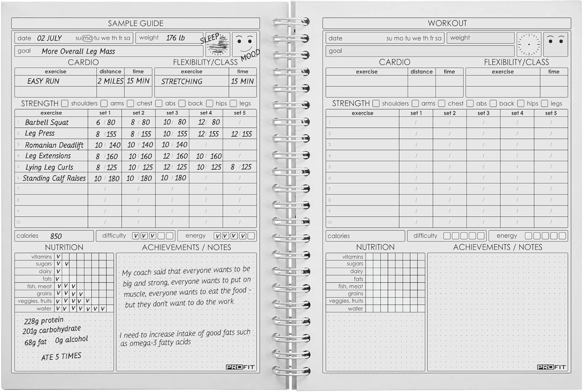Click 'ATE 5 TIMES' note
583x392 pixels.
[x=61, y=357]
